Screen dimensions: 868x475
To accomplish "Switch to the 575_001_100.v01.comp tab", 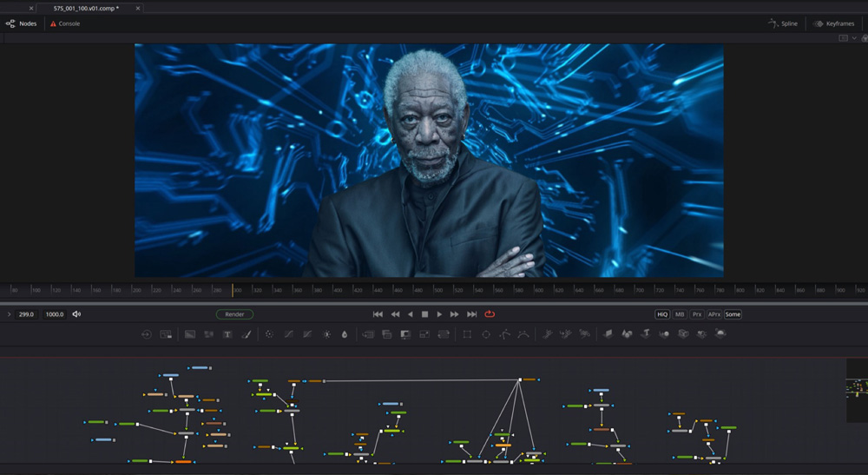I will click(85, 8).
